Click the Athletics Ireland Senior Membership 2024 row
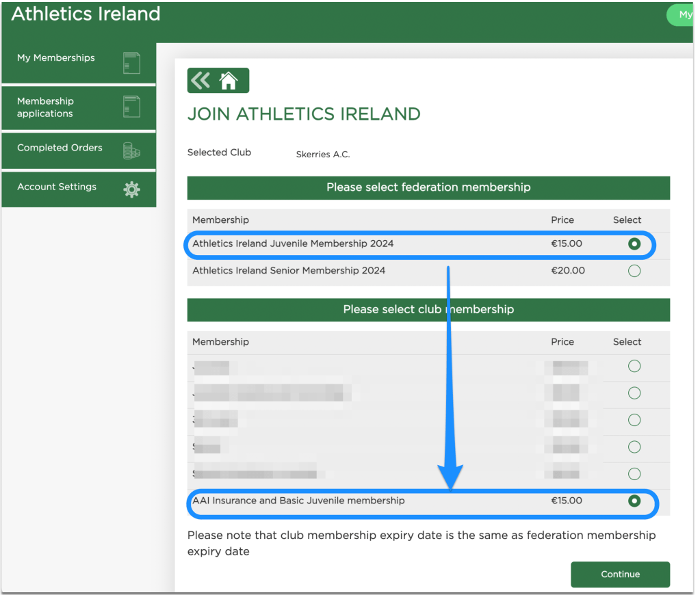This screenshot has width=700, height=595. pyautogui.click(x=289, y=271)
